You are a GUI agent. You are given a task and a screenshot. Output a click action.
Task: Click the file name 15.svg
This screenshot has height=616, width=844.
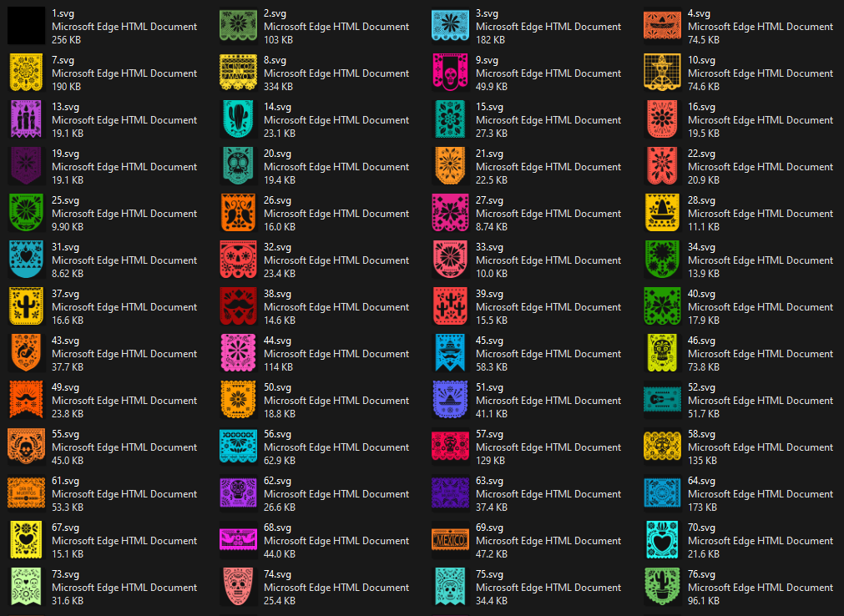click(489, 107)
